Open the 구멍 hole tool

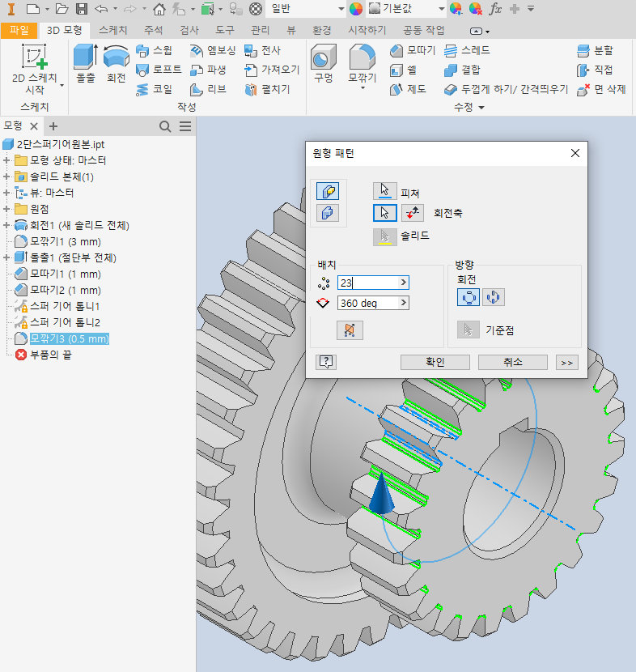[324, 63]
